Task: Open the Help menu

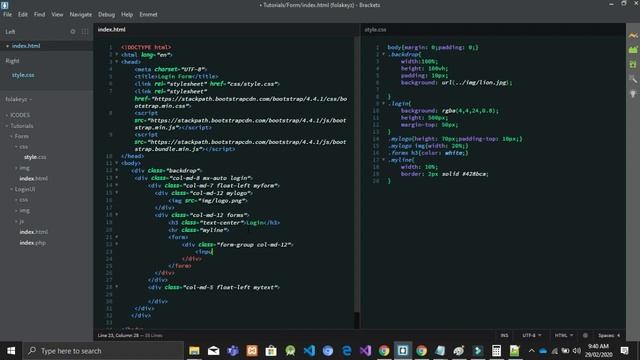Action: (x=127, y=14)
